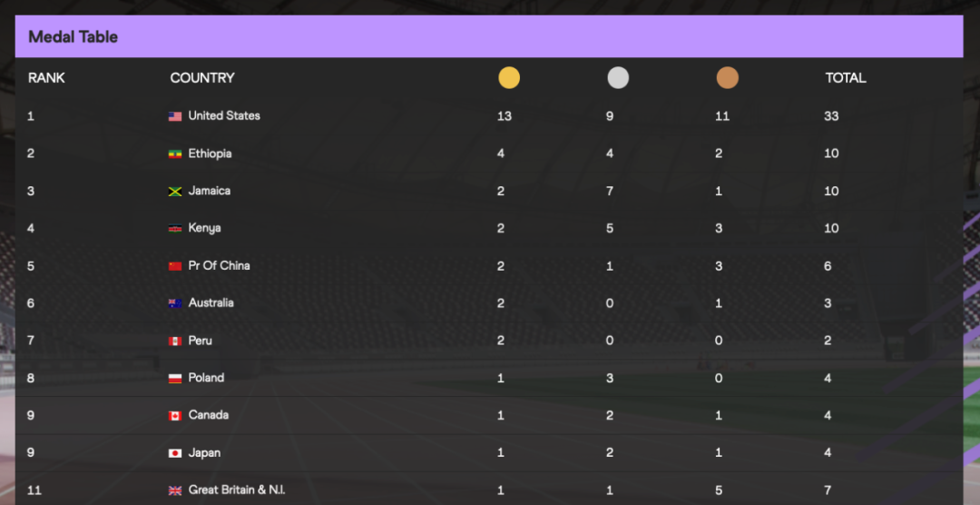The width and height of the screenshot is (980, 505).
Task: Click the Poland flag icon
Action: (175, 379)
